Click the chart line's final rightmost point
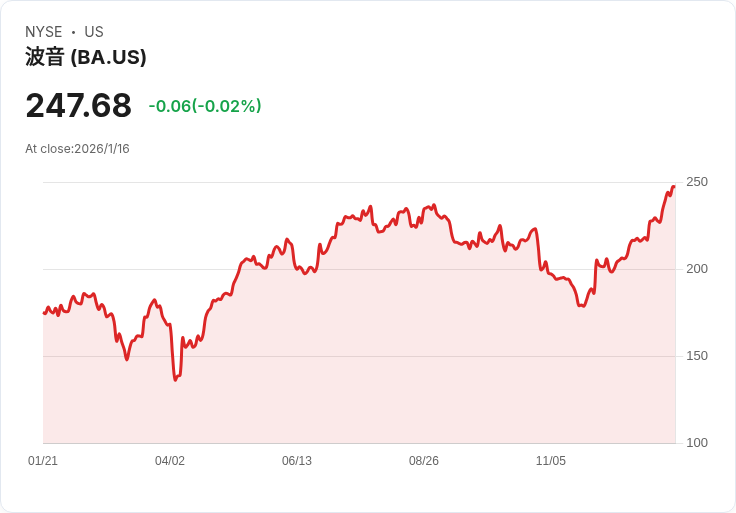Image resolution: width=736 pixels, height=513 pixels. click(674, 187)
